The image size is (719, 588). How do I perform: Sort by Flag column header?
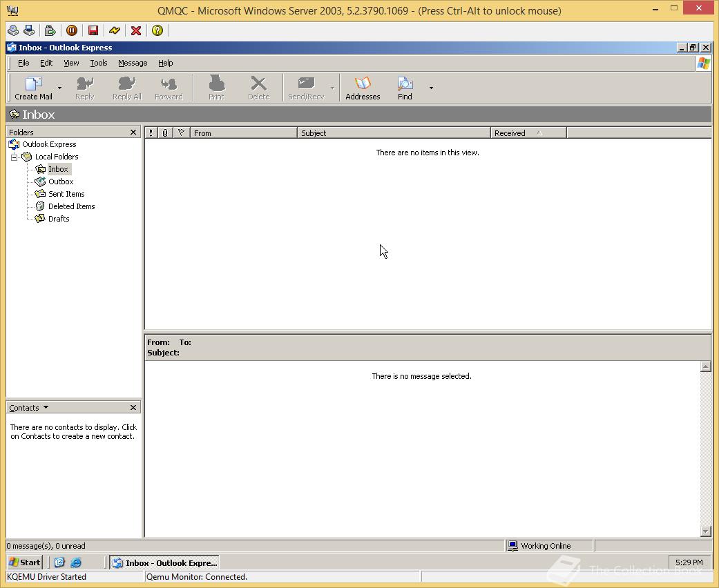[181, 133]
